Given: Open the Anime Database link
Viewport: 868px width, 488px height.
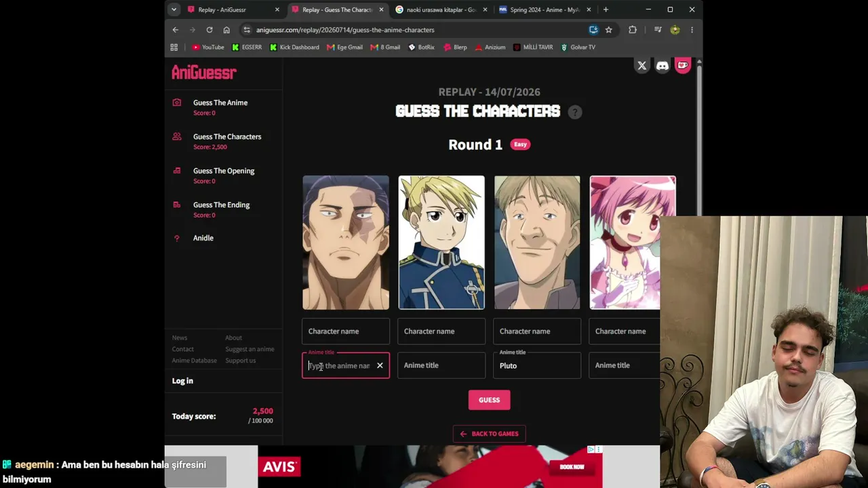Looking at the screenshot, I should (x=195, y=361).
